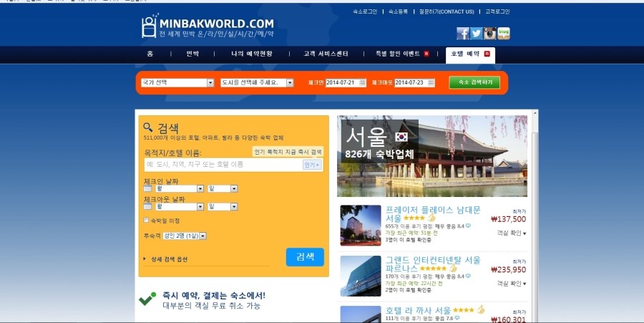The image size is (644, 323).
Task: Open 특별 할인 이벤트 menu item
Action: 401,54
